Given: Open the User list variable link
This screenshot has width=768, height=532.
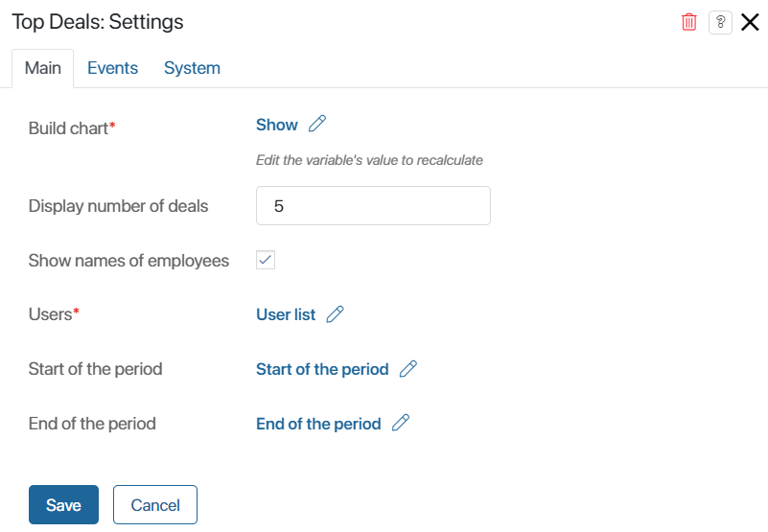Looking at the screenshot, I should tap(286, 314).
